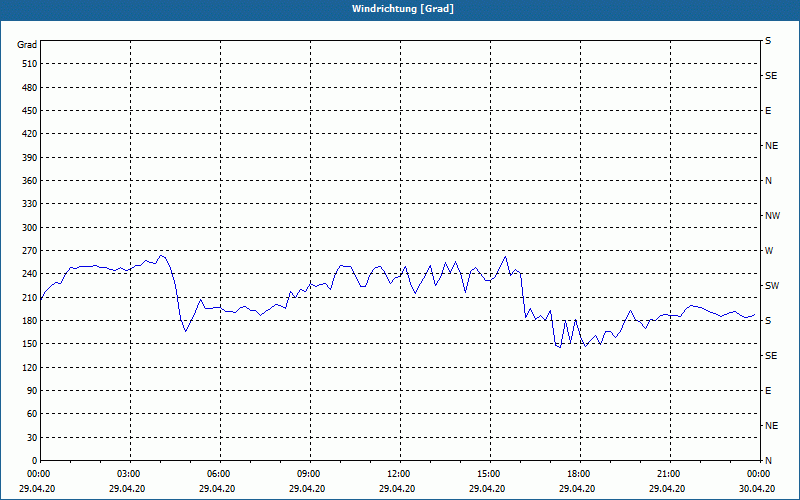This screenshot has height=500, width=800.
Task: Click the 390 value on left axis
Action: click(30, 157)
